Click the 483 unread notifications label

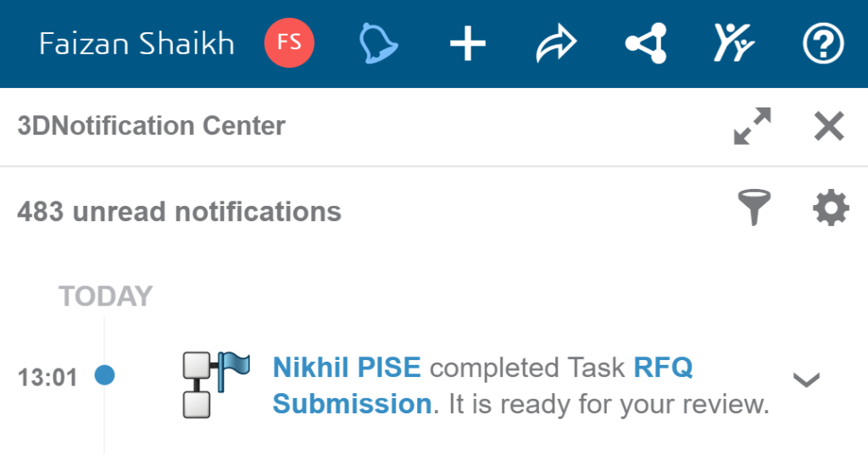tap(180, 212)
